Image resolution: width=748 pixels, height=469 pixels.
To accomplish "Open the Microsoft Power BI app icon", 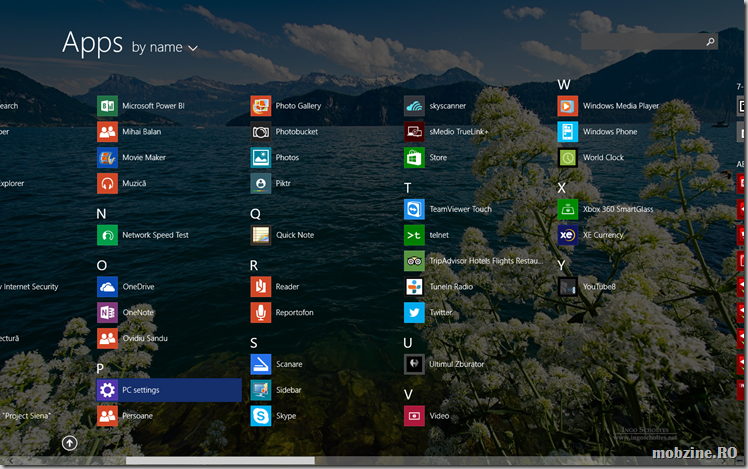I will pyautogui.click(x=107, y=106).
